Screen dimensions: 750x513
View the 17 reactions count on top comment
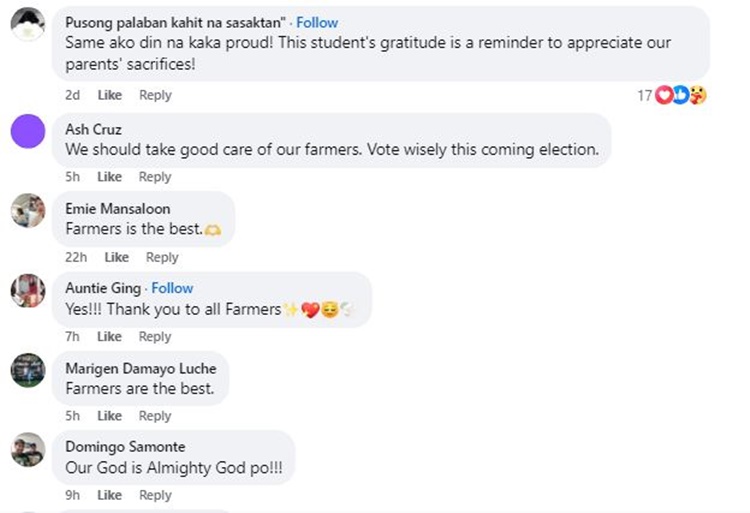[x=644, y=95]
